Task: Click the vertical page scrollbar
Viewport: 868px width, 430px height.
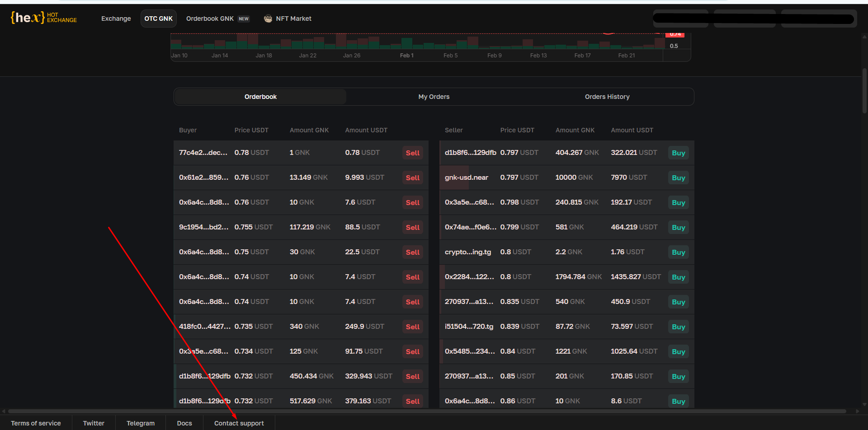Action: coord(864,90)
